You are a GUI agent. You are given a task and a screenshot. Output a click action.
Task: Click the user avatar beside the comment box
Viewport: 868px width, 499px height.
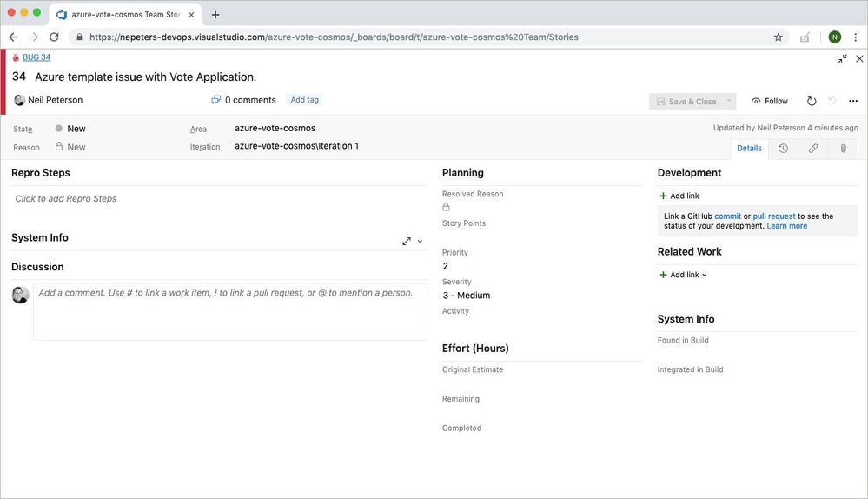click(x=21, y=295)
